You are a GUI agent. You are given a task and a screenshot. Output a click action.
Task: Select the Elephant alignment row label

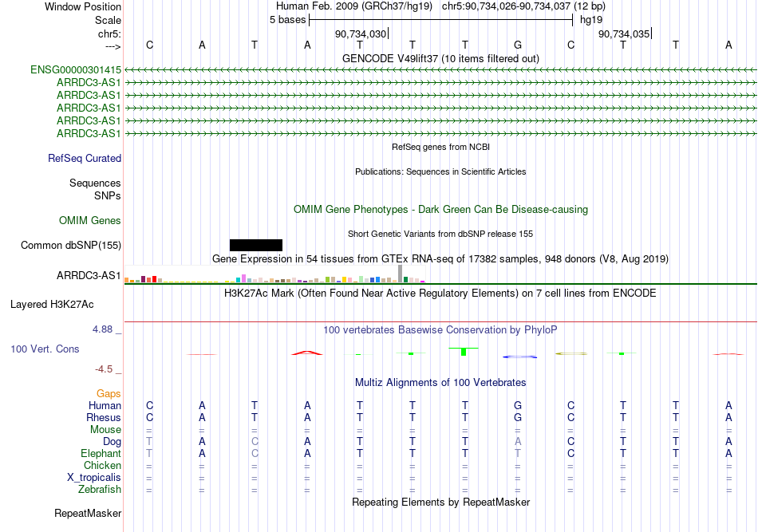(101, 454)
